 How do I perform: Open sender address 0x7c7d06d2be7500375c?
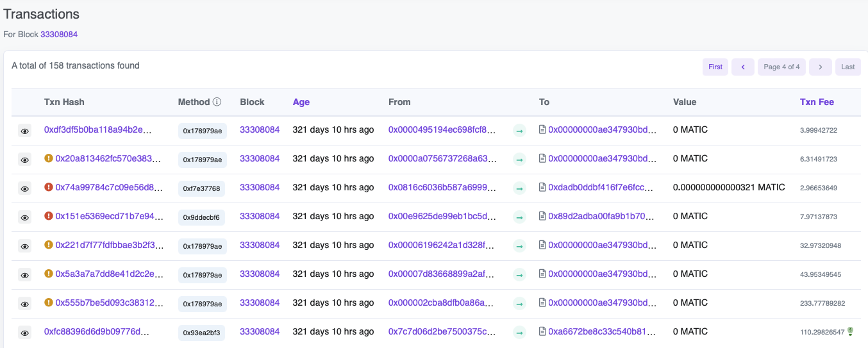coord(442,331)
